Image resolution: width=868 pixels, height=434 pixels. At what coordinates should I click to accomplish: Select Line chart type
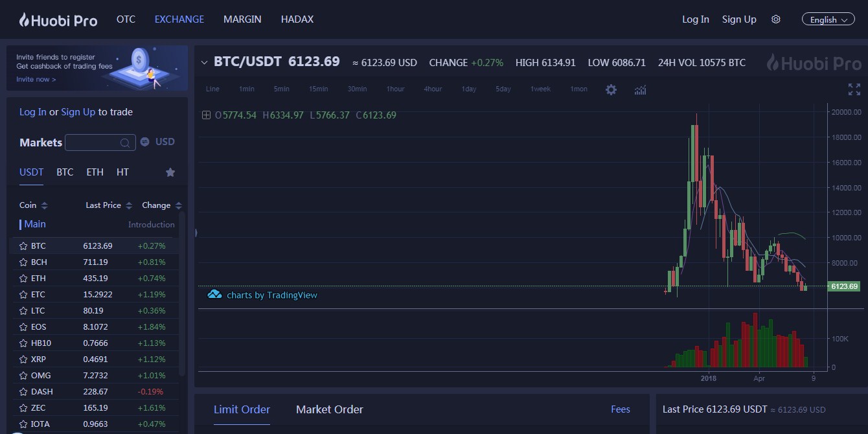click(212, 89)
